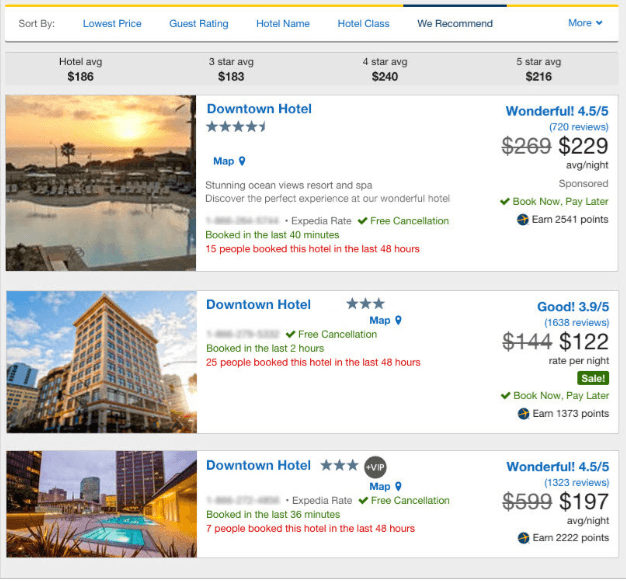This screenshot has width=626, height=581.
Task: Click the +VIP badge icon
Action: click(x=375, y=467)
